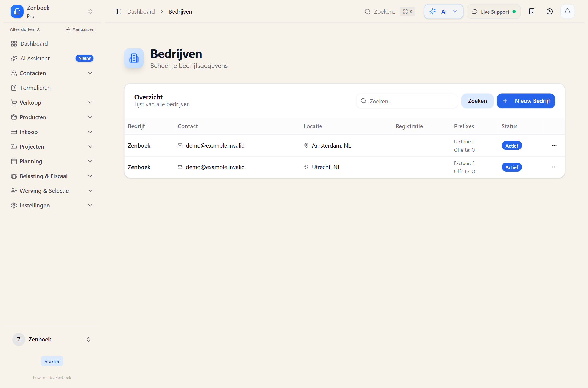Go to the Dashboard sidebar item
The height and width of the screenshot is (388, 588).
[x=52, y=44]
